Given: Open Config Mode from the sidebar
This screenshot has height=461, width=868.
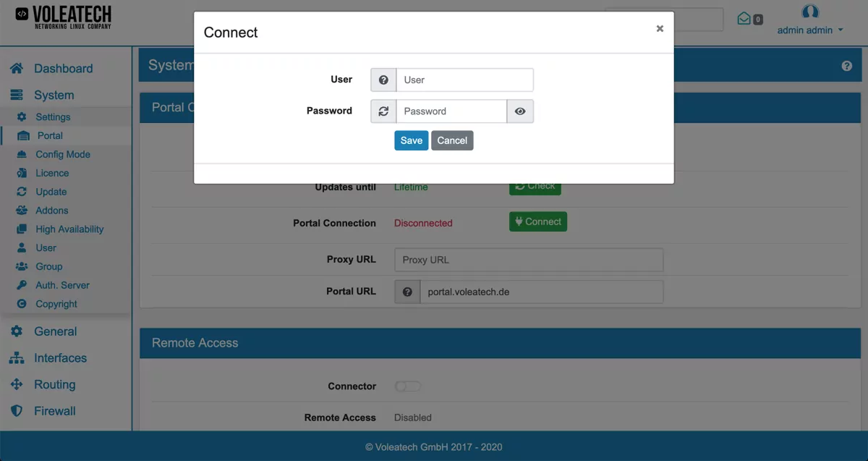Looking at the screenshot, I should (22, 154).
